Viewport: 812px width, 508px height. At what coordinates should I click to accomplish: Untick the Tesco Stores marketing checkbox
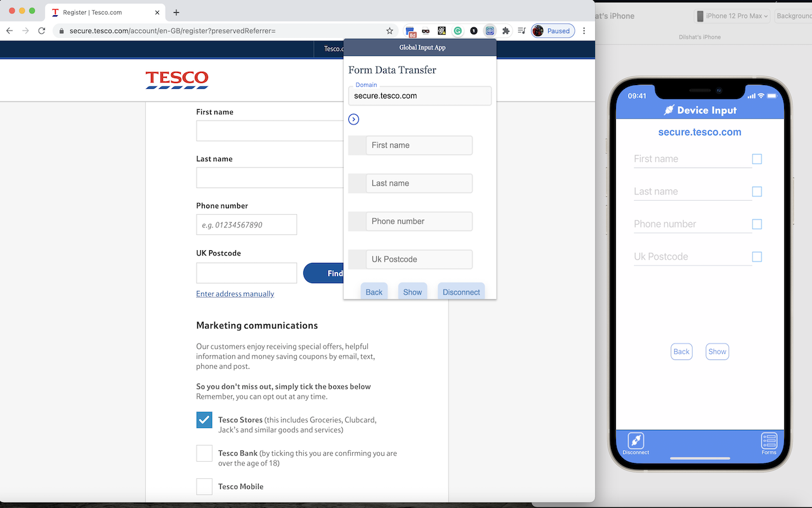[204, 420]
